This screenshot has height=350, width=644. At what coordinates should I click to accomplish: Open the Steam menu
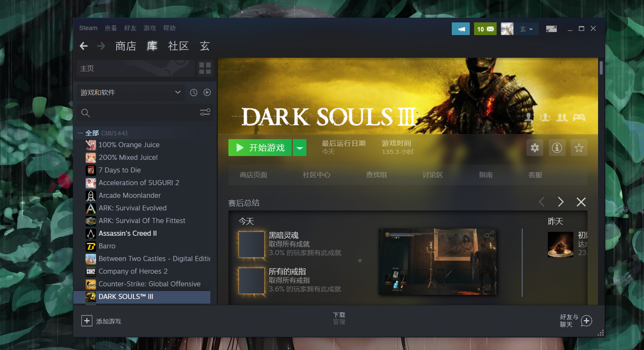pos(88,28)
